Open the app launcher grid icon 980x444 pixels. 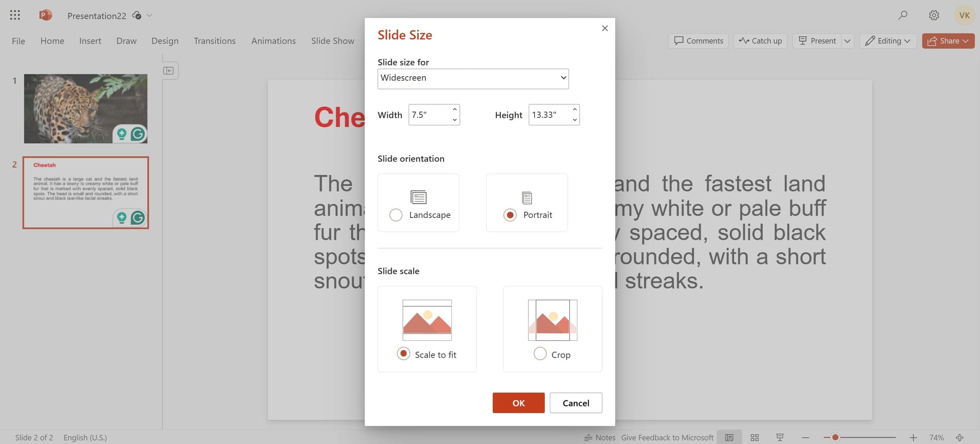(x=15, y=15)
